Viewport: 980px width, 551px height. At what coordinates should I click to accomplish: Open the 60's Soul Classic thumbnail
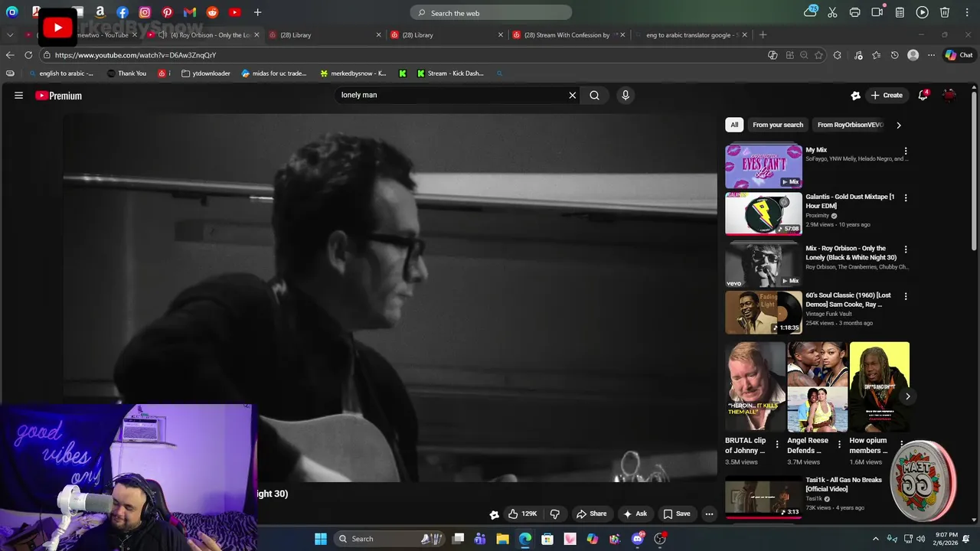(x=763, y=312)
